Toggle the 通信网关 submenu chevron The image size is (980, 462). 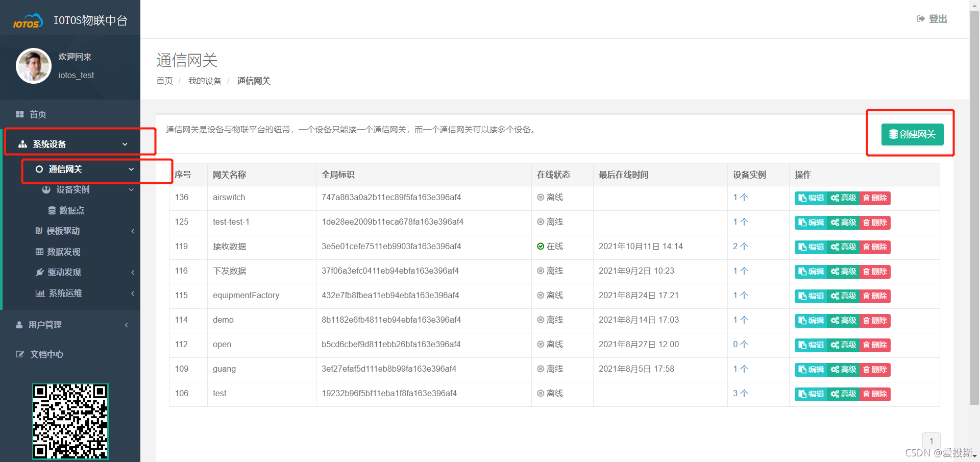(131, 169)
